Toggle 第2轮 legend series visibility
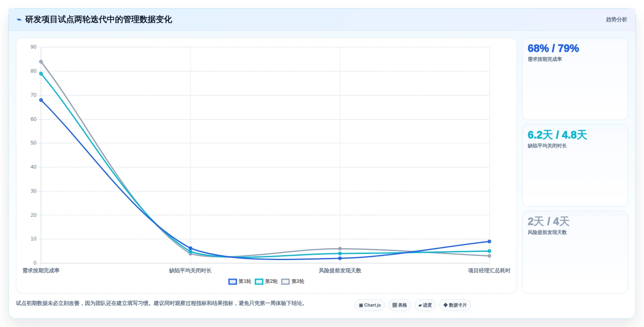The width and height of the screenshot is (644, 327). pos(266,282)
